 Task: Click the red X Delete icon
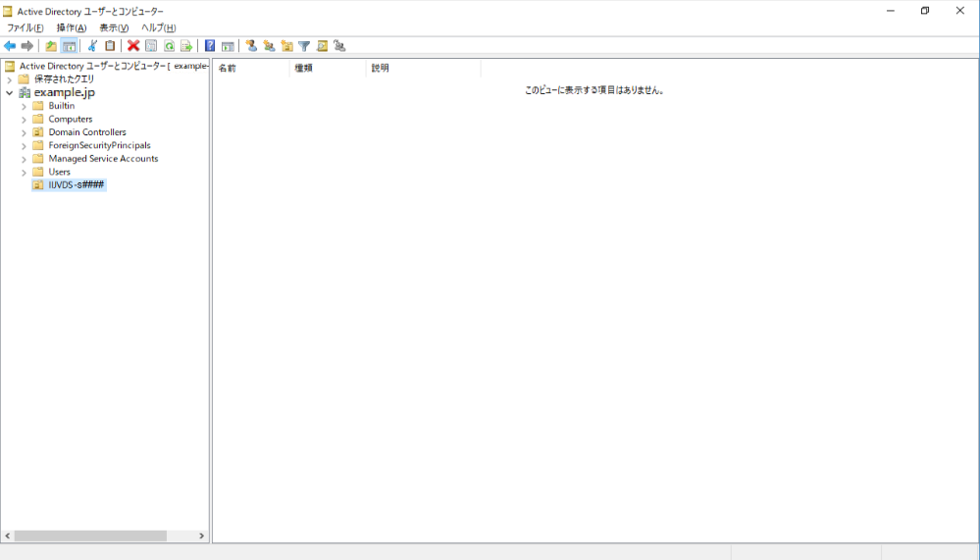tap(133, 46)
